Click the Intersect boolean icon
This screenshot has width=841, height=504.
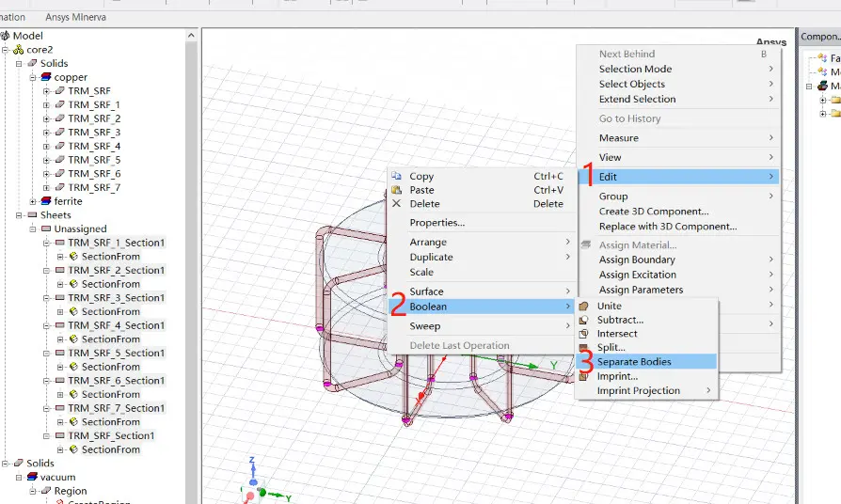tap(583, 334)
